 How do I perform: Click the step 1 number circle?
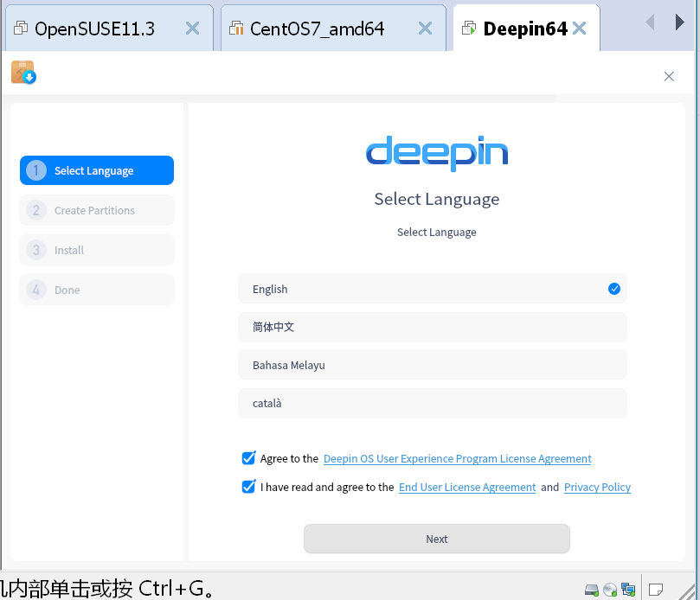(36, 170)
